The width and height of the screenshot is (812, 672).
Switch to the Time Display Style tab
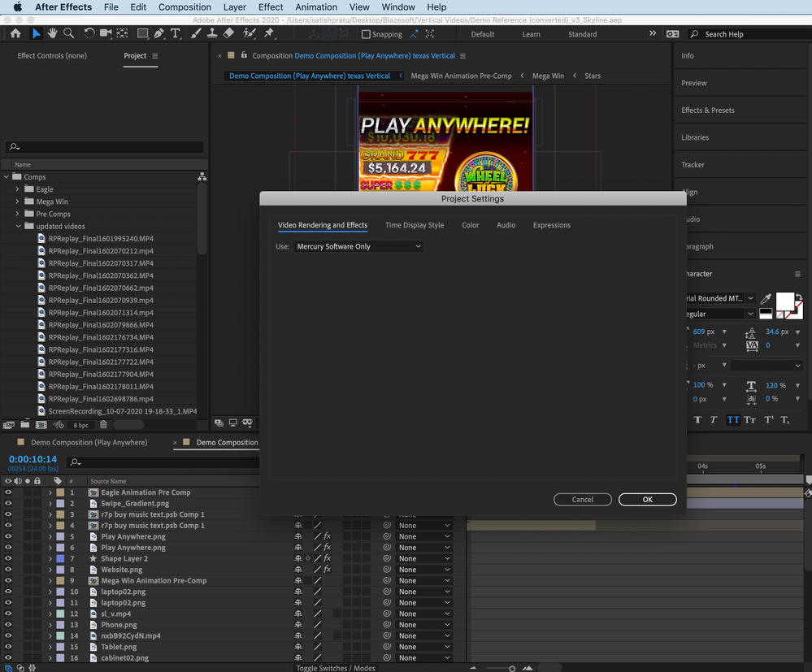415,225
